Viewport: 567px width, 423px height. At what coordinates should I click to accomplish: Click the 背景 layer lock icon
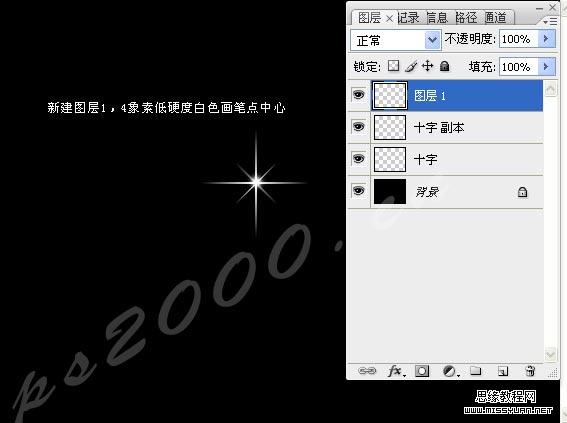click(522, 192)
